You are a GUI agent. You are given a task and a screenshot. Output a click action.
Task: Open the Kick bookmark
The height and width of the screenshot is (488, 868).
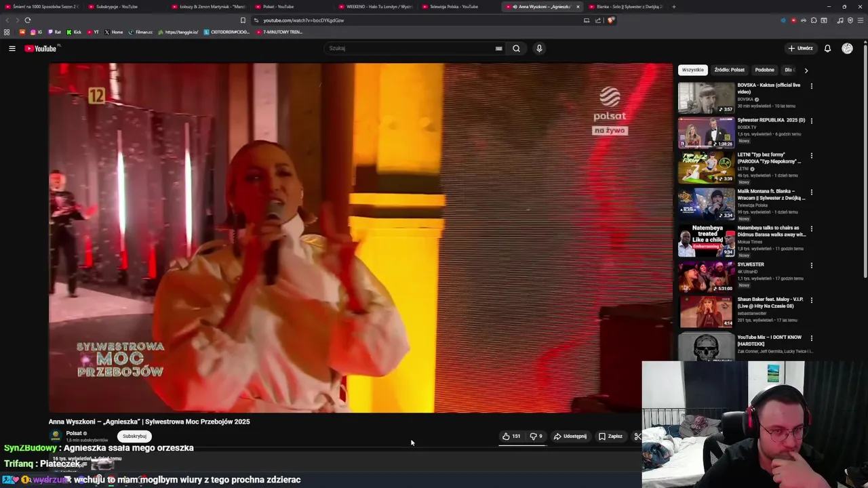pos(74,32)
